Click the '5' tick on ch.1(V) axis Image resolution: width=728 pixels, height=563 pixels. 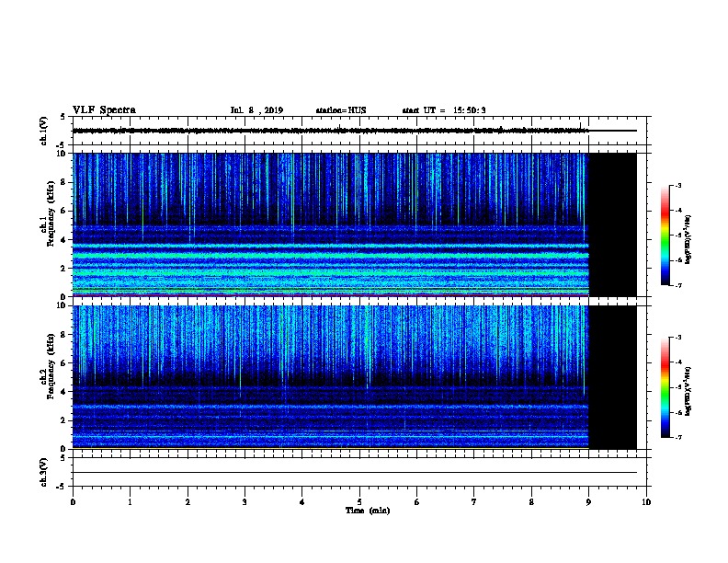[63, 117]
